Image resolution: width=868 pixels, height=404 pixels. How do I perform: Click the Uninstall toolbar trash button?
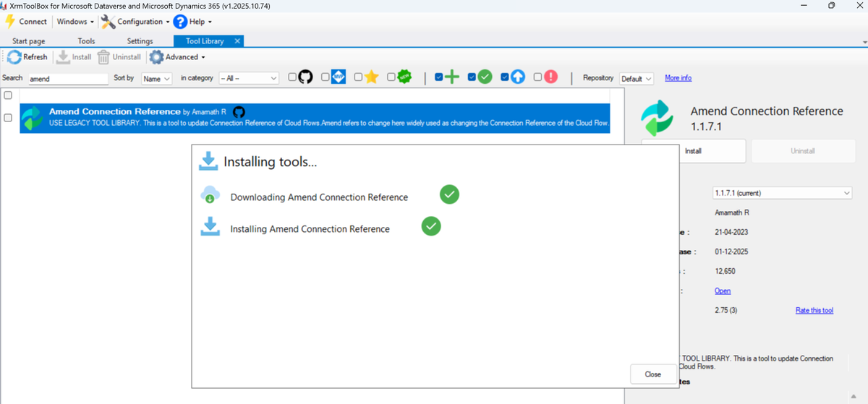click(119, 57)
